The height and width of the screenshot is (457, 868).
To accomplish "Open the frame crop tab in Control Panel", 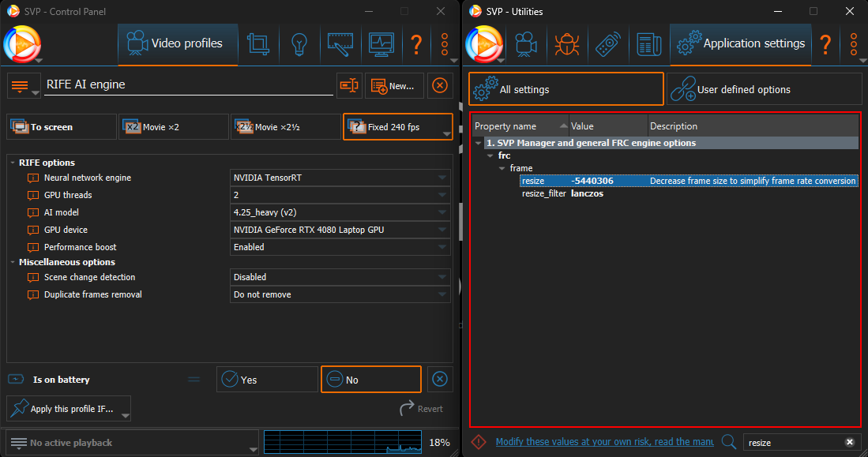I will [x=258, y=43].
